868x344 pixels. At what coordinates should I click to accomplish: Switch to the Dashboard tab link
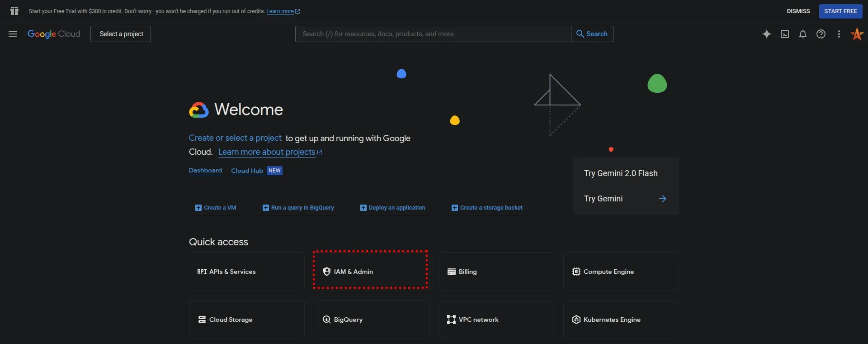click(205, 171)
